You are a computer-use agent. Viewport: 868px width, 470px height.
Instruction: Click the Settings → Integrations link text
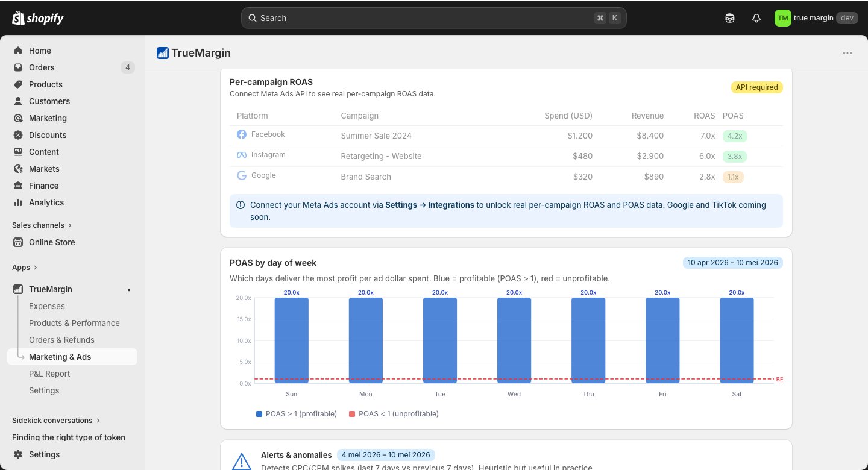pyautogui.click(x=430, y=205)
